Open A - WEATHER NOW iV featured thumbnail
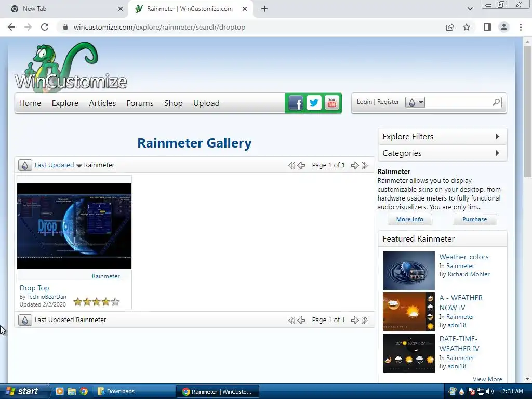This screenshot has width=532, height=399. click(408, 312)
